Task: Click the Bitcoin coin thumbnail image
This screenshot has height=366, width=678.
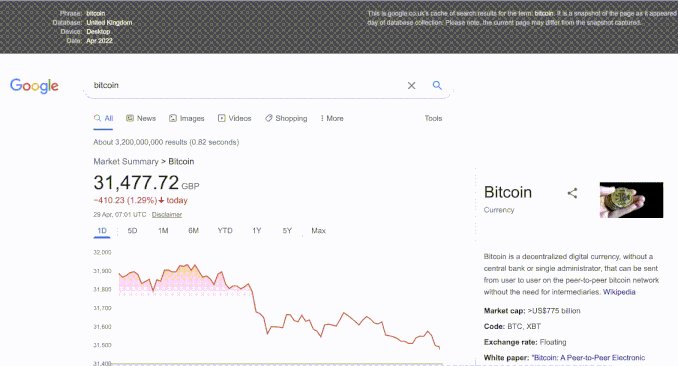Action: pyautogui.click(x=631, y=200)
